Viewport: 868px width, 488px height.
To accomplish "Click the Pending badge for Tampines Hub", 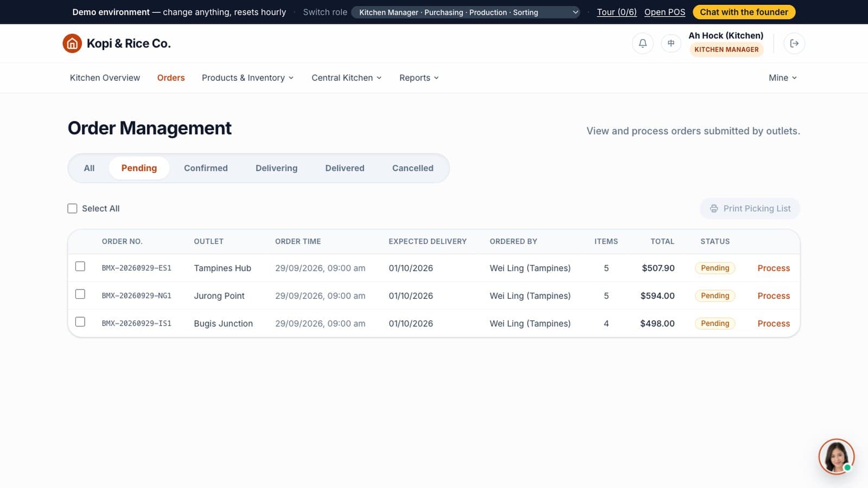I will (715, 268).
